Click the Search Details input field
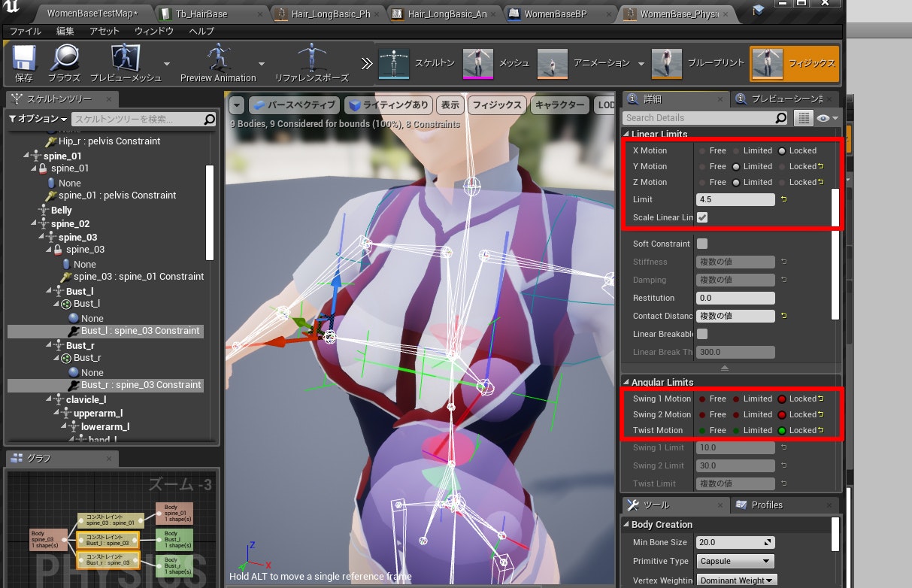Image resolution: width=912 pixels, height=588 pixels. click(x=699, y=118)
